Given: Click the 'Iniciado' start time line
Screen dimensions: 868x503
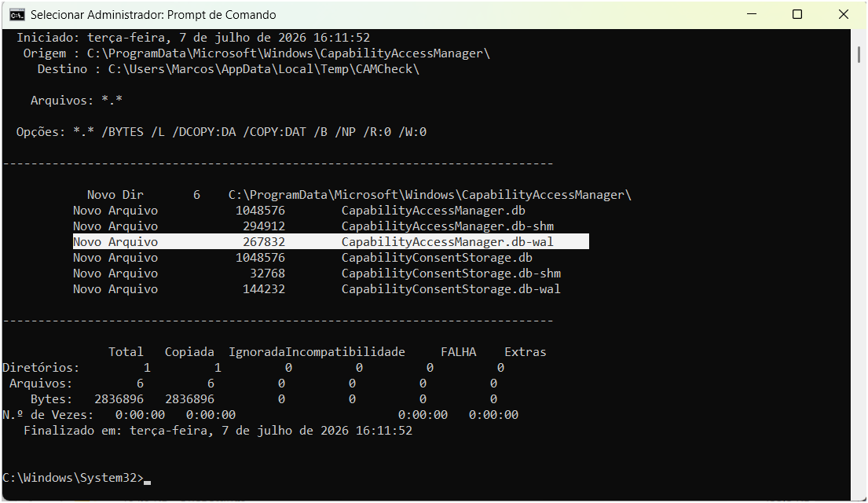Looking at the screenshot, I should [x=193, y=38].
